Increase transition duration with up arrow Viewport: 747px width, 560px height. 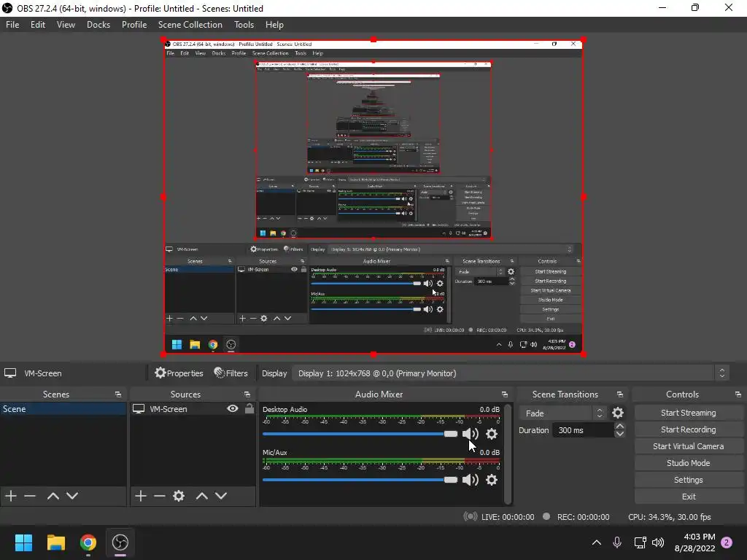(x=620, y=426)
